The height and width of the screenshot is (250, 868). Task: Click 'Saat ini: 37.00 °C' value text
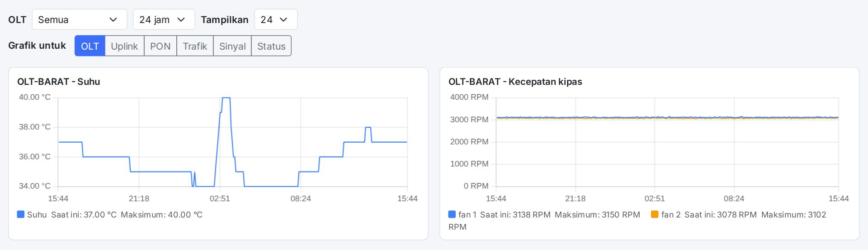[x=84, y=215]
